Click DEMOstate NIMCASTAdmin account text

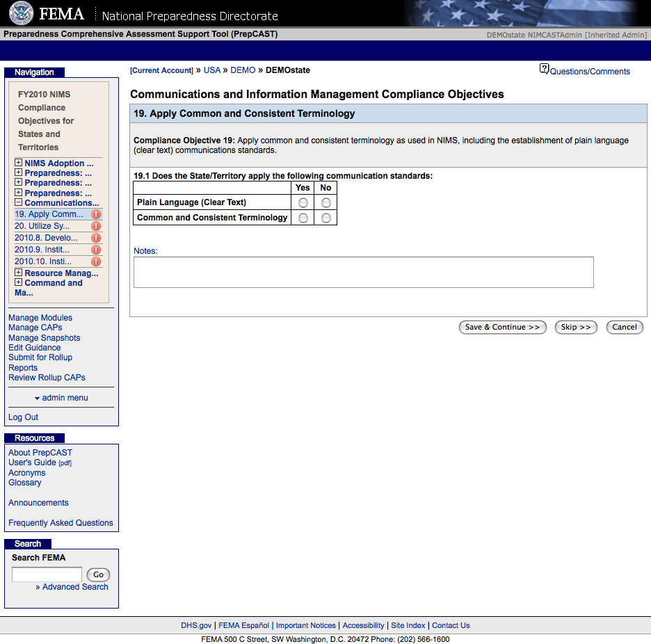567,35
